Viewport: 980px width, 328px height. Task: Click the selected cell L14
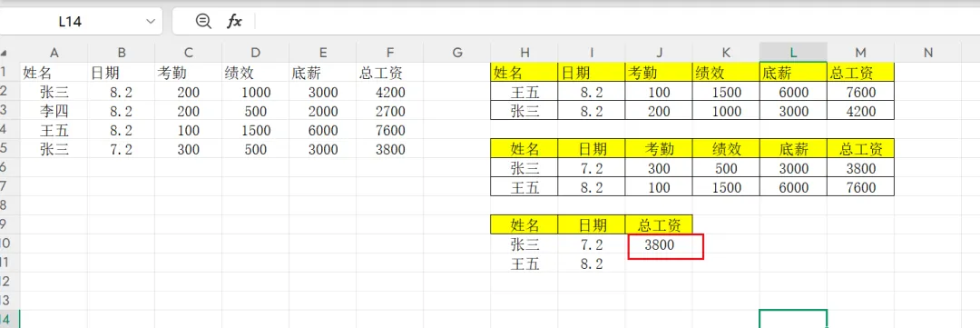794,319
